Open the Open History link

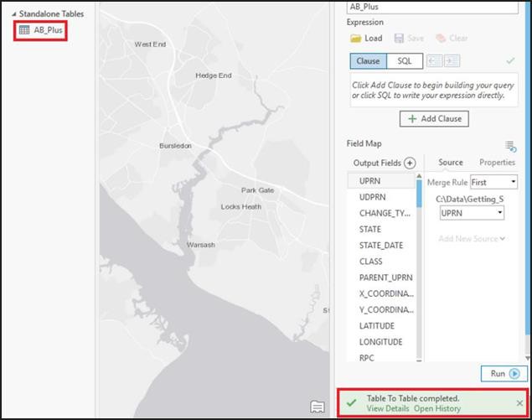click(x=437, y=408)
